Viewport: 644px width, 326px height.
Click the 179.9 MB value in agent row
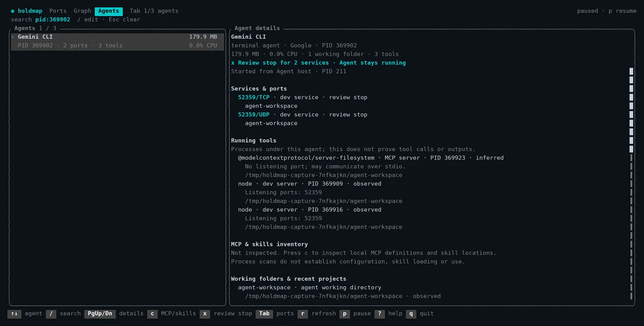[203, 37]
